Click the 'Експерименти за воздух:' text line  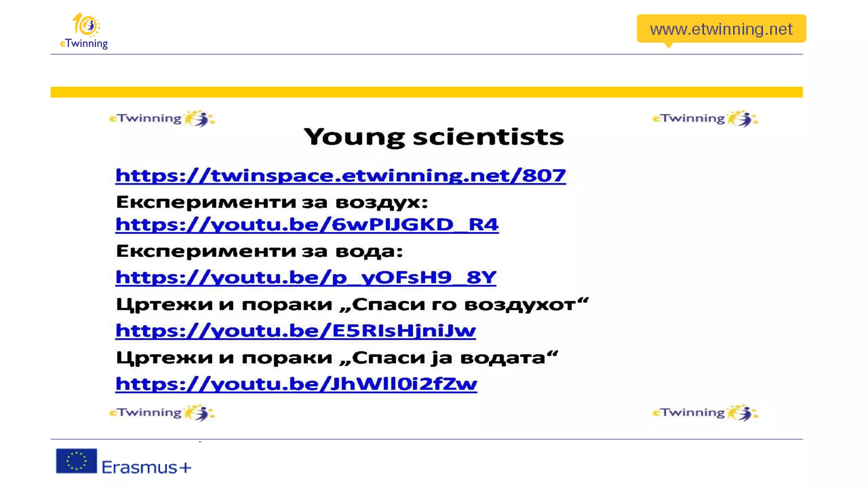[272, 202]
